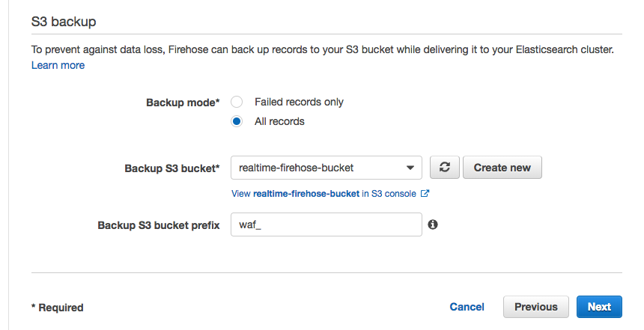Open the realtime-firehose-bucket combo box
Screen dimensions: 644x330
[x=326, y=168]
